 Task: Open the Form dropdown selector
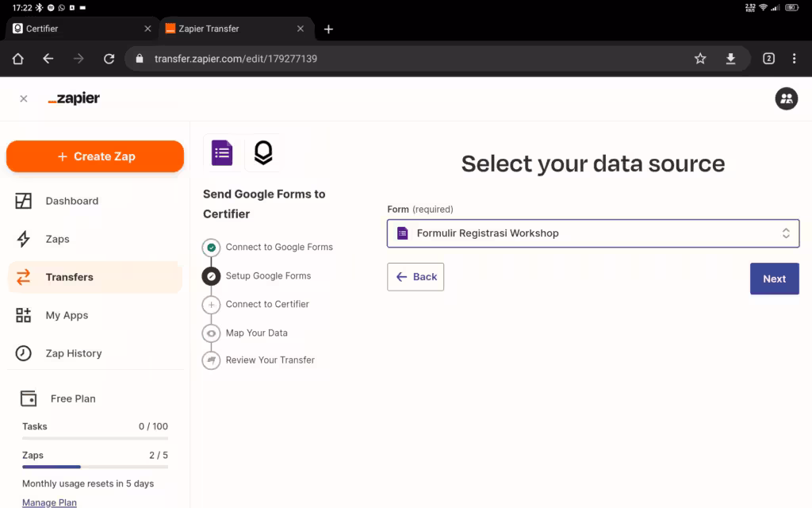(x=593, y=233)
